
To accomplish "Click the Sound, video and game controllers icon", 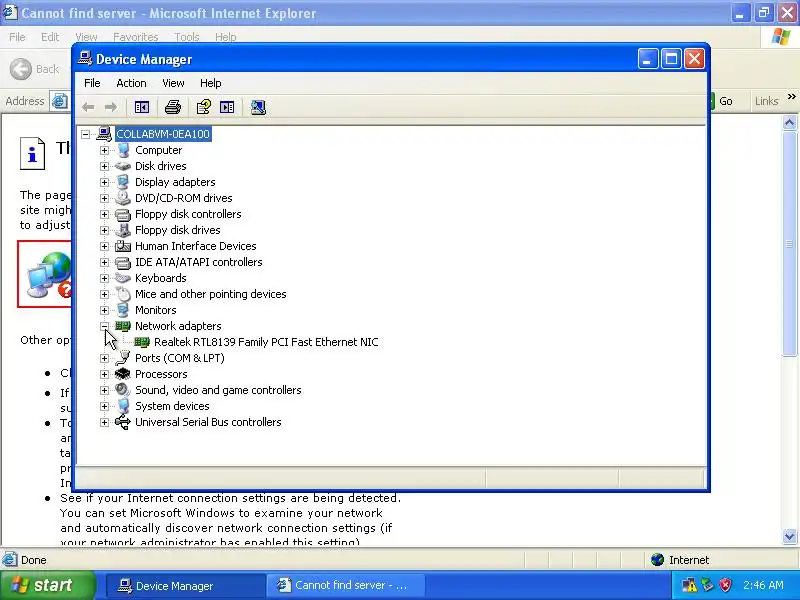I will coord(123,390).
